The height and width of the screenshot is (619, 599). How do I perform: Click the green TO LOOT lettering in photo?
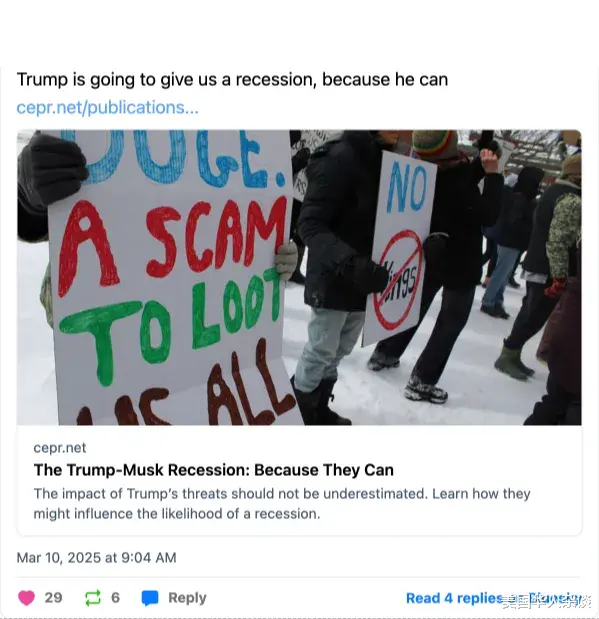click(x=172, y=324)
